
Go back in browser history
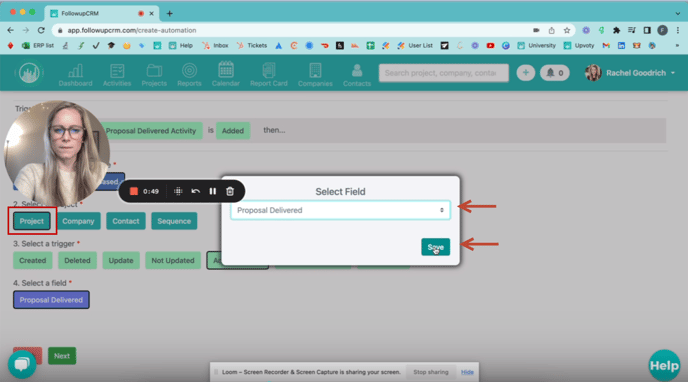point(11,30)
